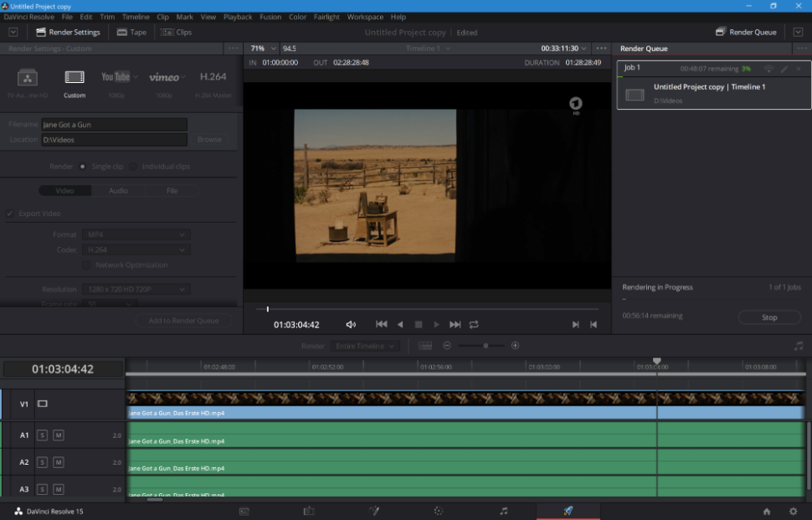
Task: Open the Deliver page rocket icon
Action: coord(568,511)
